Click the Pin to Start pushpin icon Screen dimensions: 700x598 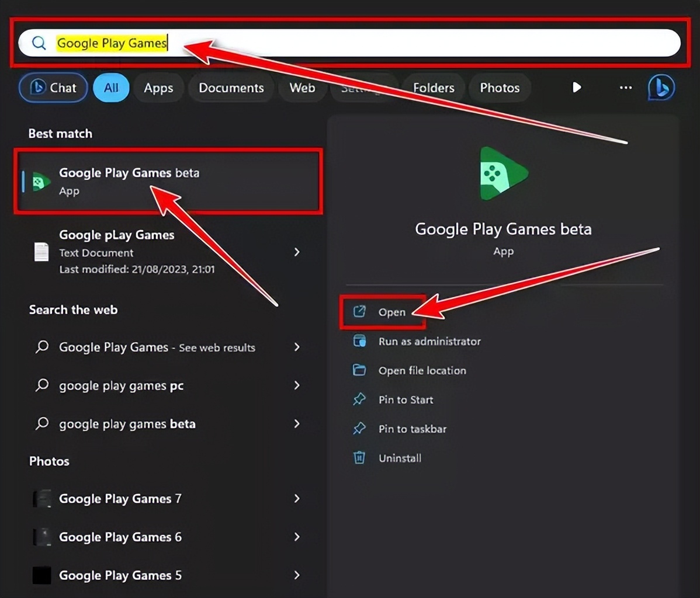point(359,399)
